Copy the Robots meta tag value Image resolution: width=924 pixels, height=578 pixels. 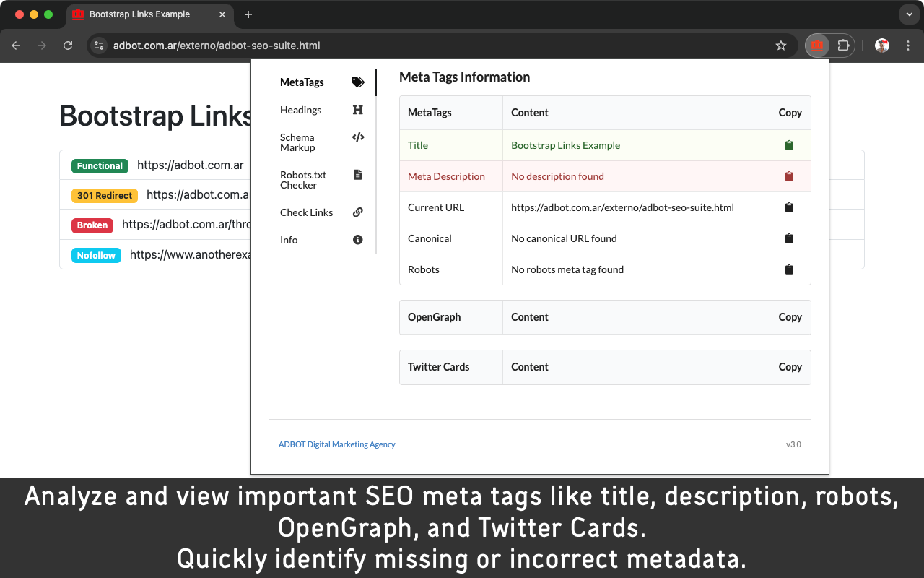point(789,269)
